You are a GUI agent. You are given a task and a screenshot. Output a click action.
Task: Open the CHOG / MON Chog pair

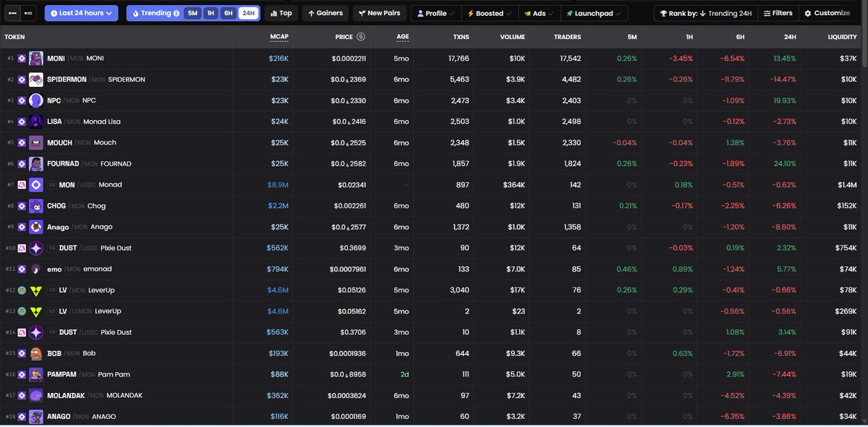[77, 206]
